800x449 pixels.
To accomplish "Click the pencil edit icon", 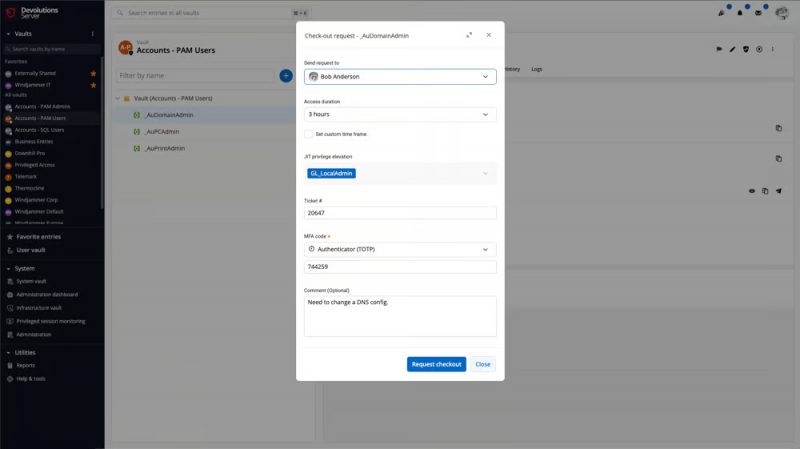I will 732,49.
